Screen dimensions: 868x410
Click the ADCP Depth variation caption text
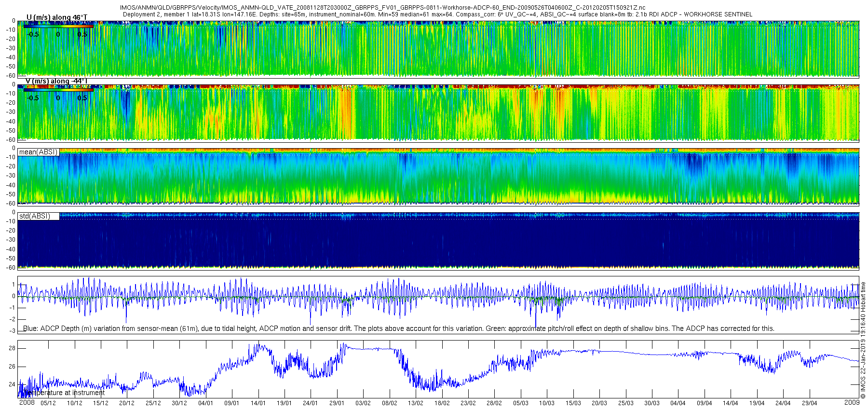(399, 328)
